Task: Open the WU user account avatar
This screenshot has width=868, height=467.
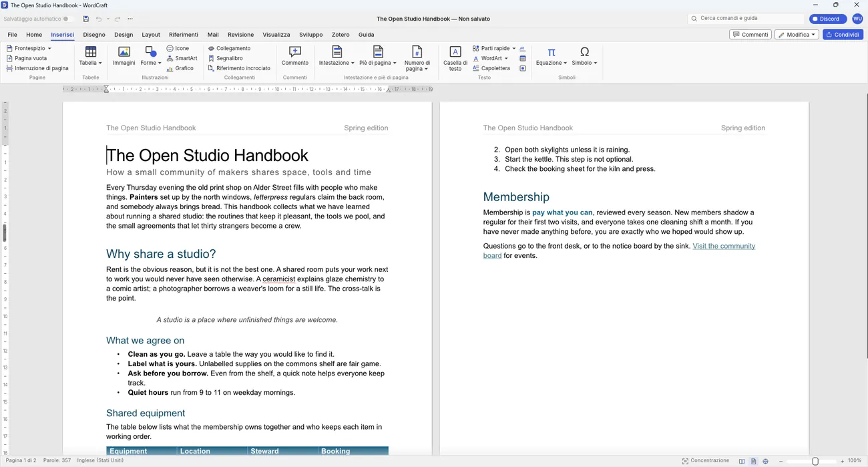Action: click(x=857, y=19)
